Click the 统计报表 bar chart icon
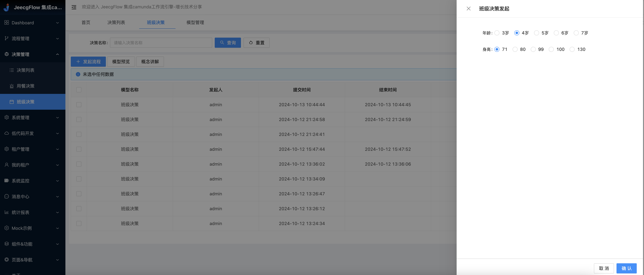644x275 pixels. click(6, 213)
